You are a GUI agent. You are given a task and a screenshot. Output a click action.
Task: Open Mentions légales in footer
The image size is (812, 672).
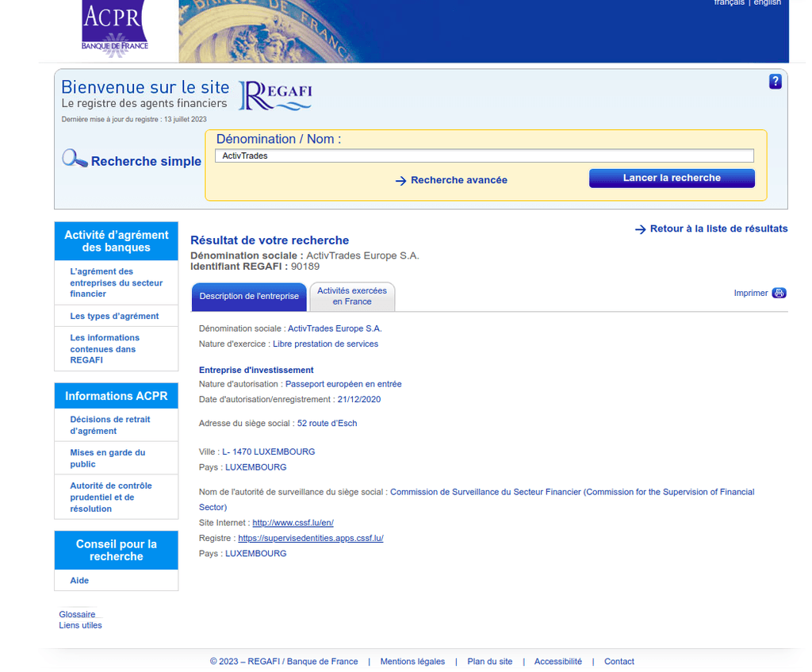click(x=412, y=662)
